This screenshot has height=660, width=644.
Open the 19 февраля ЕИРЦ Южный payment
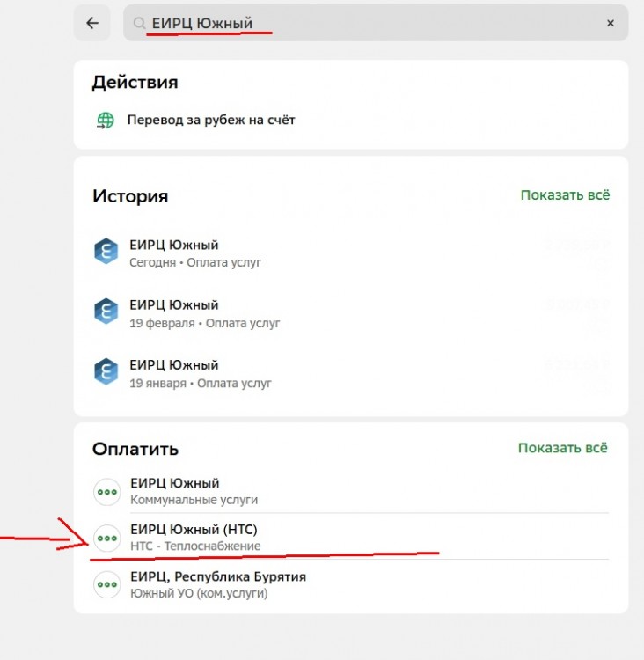351,313
